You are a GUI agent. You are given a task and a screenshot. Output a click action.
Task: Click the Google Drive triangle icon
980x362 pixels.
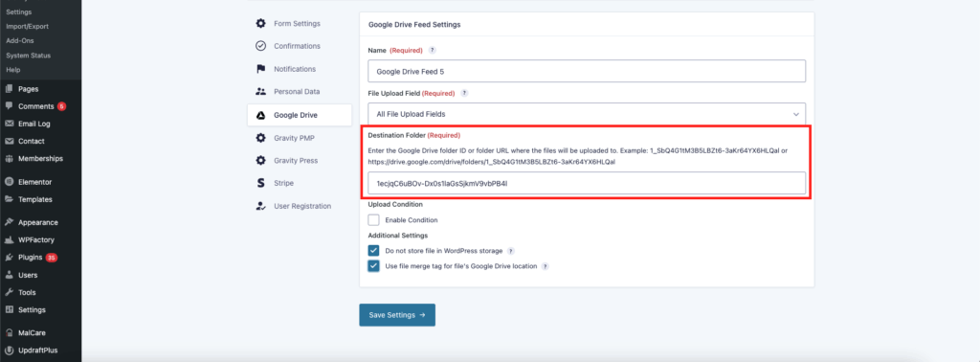(x=260, y=115)
